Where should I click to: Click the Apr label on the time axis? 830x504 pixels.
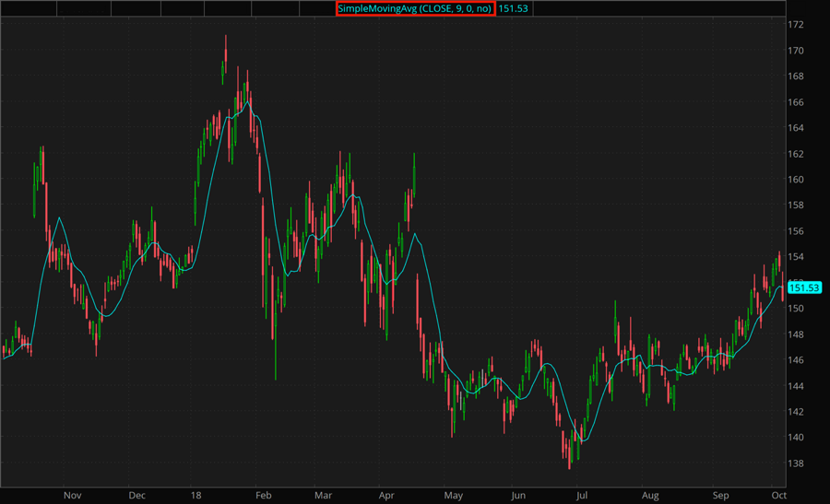point(387,495)
